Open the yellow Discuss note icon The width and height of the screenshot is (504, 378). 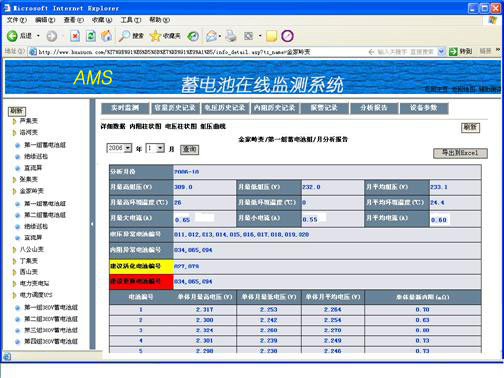pos(271,36)
